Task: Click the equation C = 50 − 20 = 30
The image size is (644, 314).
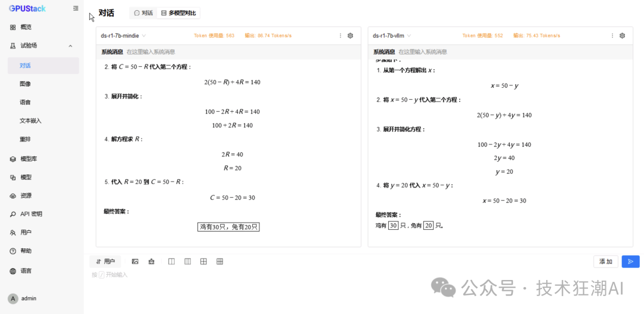Action: (x=233, y=198)
